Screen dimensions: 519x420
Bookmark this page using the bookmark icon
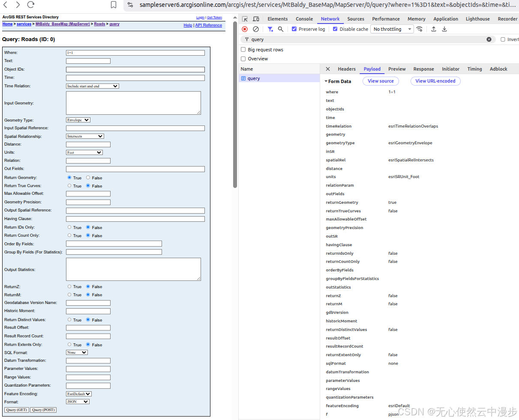click(x=114, y=5)
